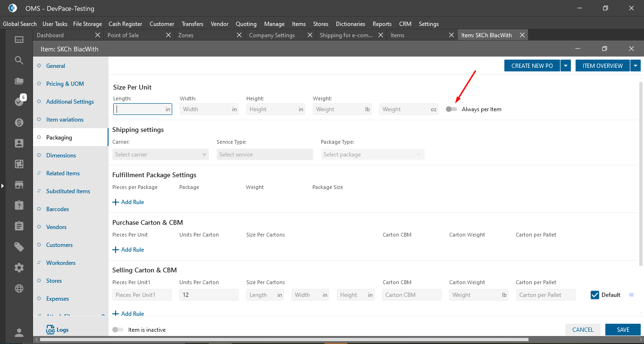644x344 pixels.
Task: Toggle the Item is inactive switch
Action: [x=118, y=330]
